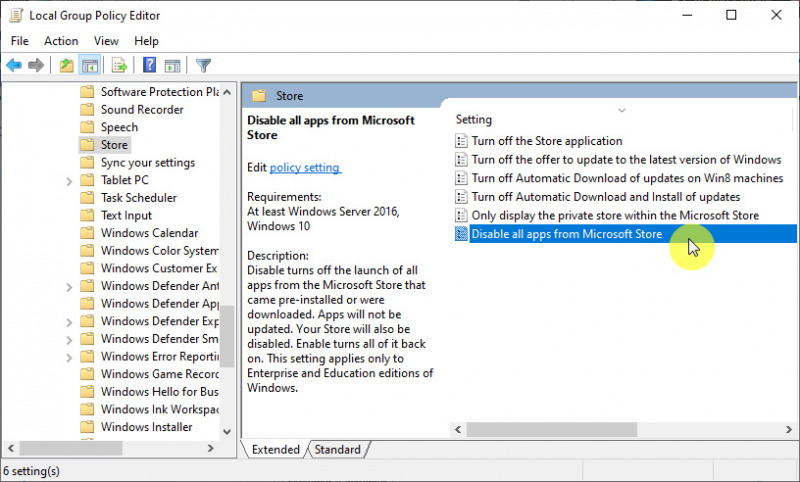The image size is (800, 482).
Task: Select the Store tree item
Action: tap(114, 145)
